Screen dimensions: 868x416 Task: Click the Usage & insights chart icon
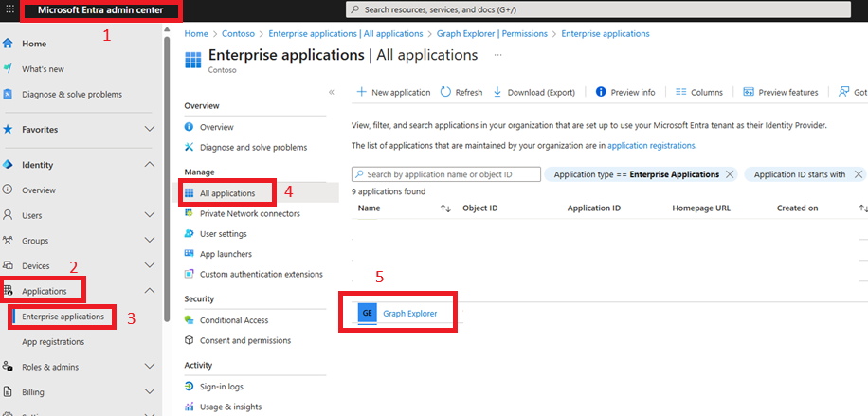click(189, 407)
